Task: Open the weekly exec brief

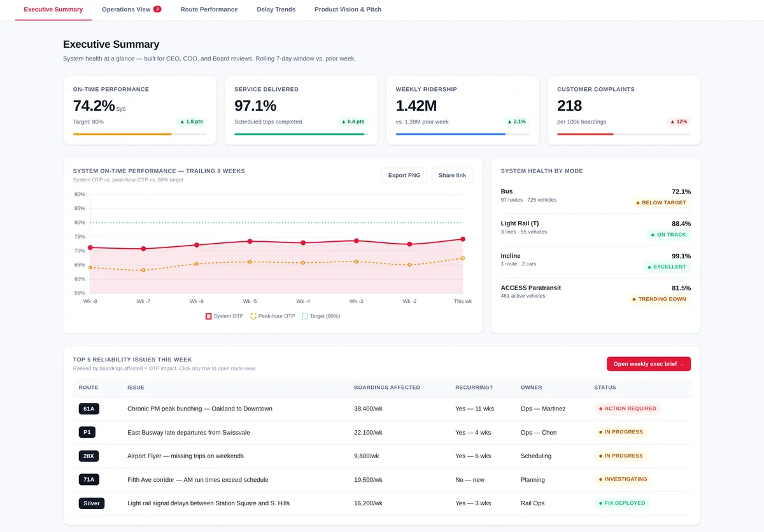Action: 648,364
